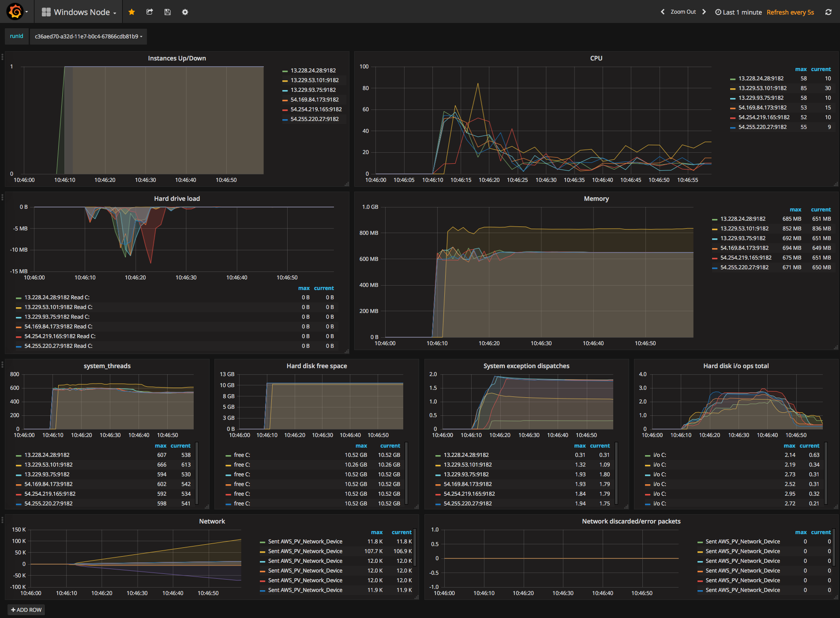840x618 pixels.
Task: Click the Zoom Out button
Action: [683, 12]
